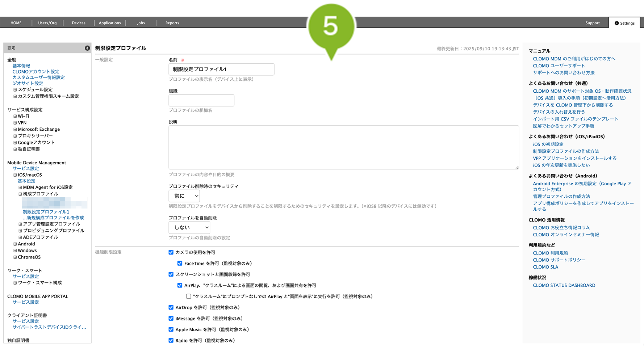
Task: Open the プロファイル削除時のセキュリティ dropdown
Action: pos(184,196)
